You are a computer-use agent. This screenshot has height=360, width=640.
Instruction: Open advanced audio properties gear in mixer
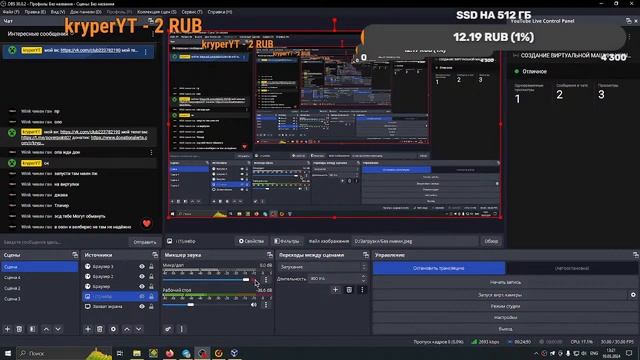point(168,329)
